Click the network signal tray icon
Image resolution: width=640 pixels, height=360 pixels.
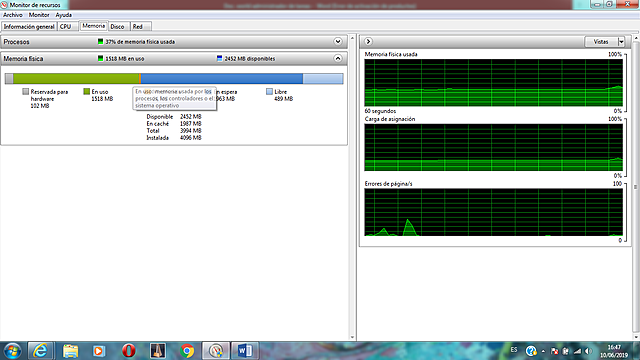(577, 351)
